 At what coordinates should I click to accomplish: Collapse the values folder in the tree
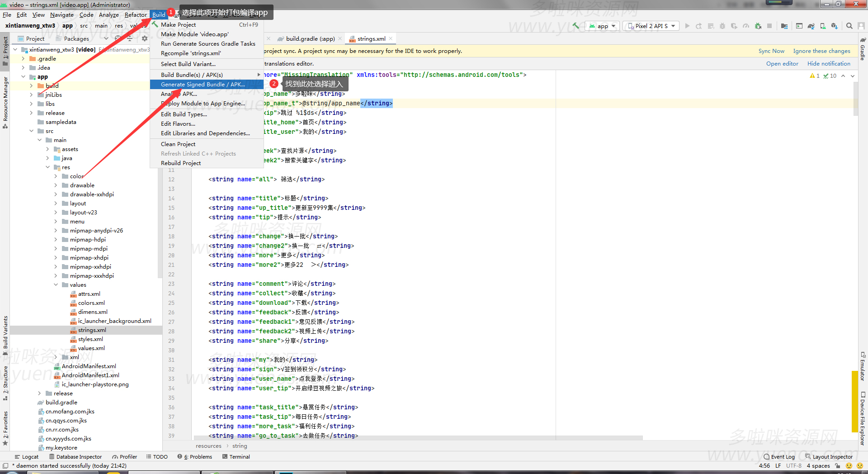coord(56,285)
